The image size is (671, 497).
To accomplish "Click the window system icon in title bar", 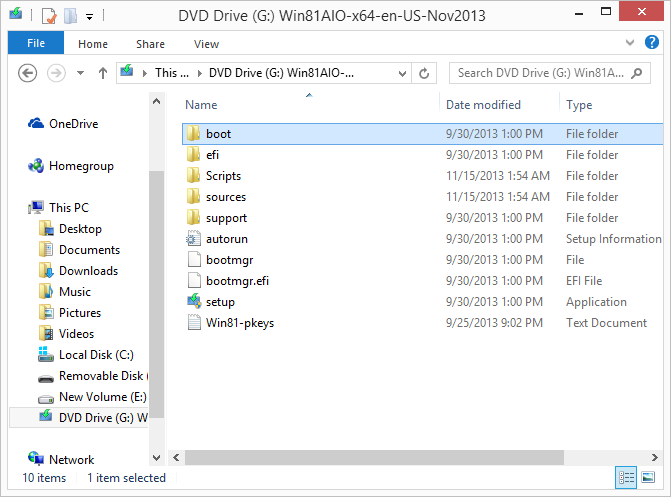I will (16, 14).
